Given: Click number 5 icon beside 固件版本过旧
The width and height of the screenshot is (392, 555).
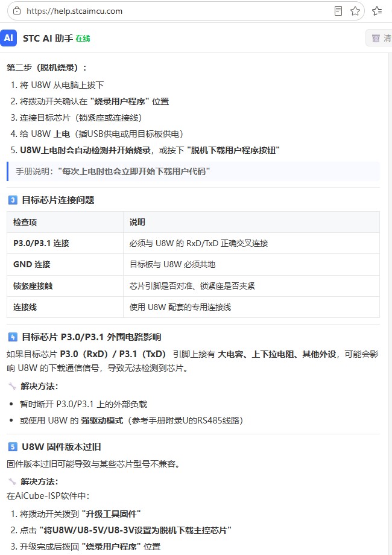Looking at the screenshot, I should click(13, 446).
